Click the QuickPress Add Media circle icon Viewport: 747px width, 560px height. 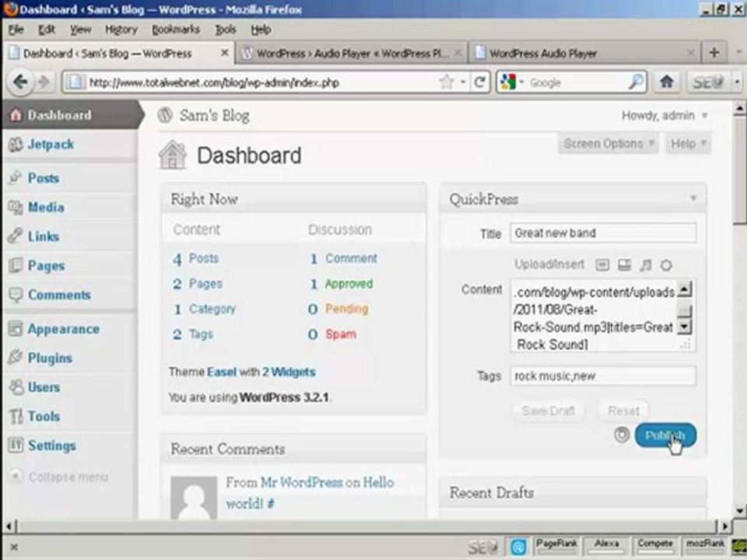[x=667, y=264]
